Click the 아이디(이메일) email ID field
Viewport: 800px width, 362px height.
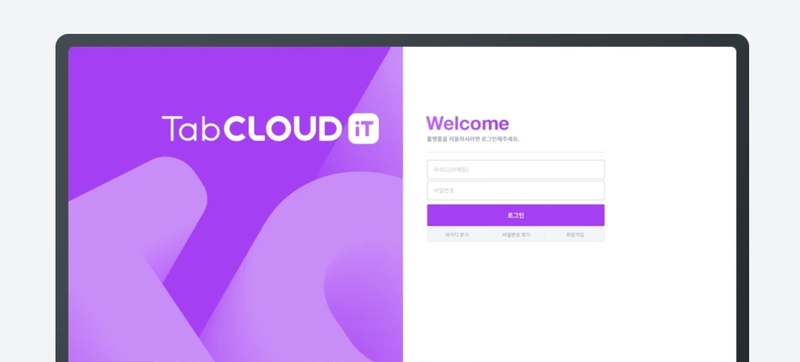[515, 170]
